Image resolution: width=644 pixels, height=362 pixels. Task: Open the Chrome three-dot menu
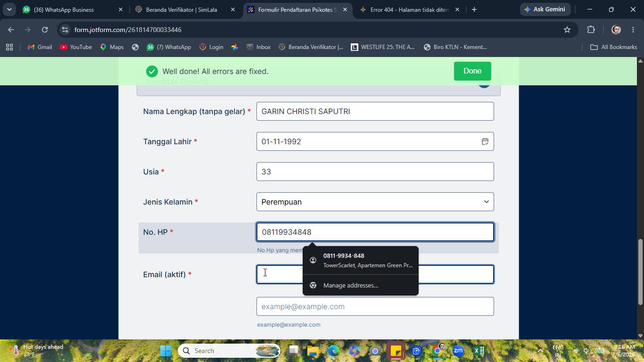[633, 30]
